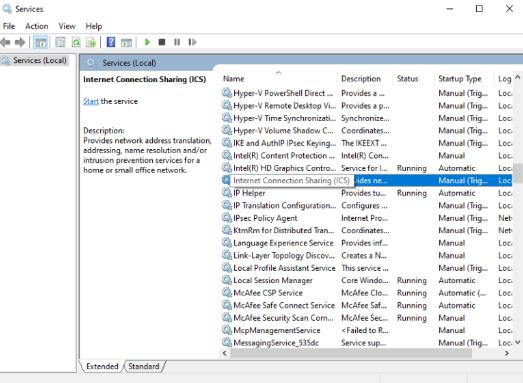Viewport: 523px width, 383px height.
Task: Click gear icon next to McAfee CSP Service
Action: point(227,293)
